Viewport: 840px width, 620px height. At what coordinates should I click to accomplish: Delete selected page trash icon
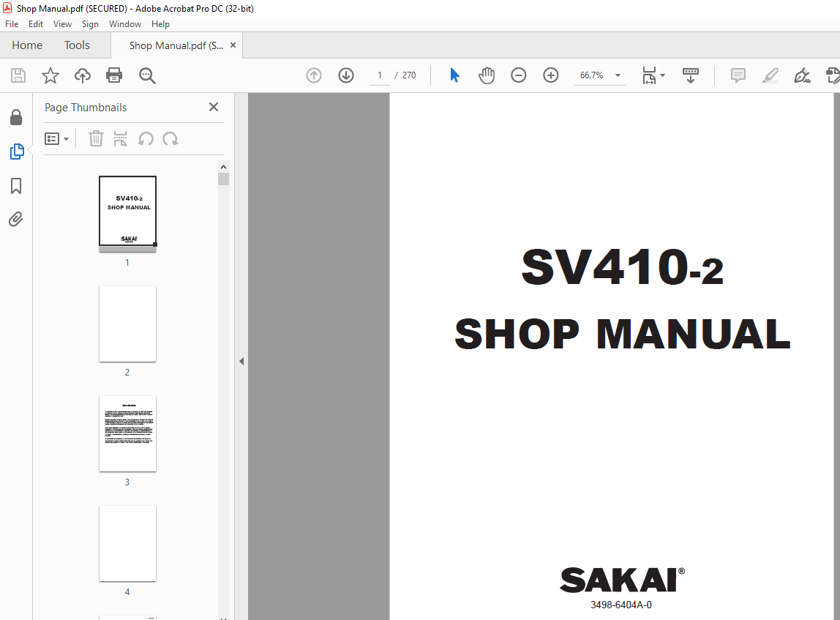click(x=96, y=139)
